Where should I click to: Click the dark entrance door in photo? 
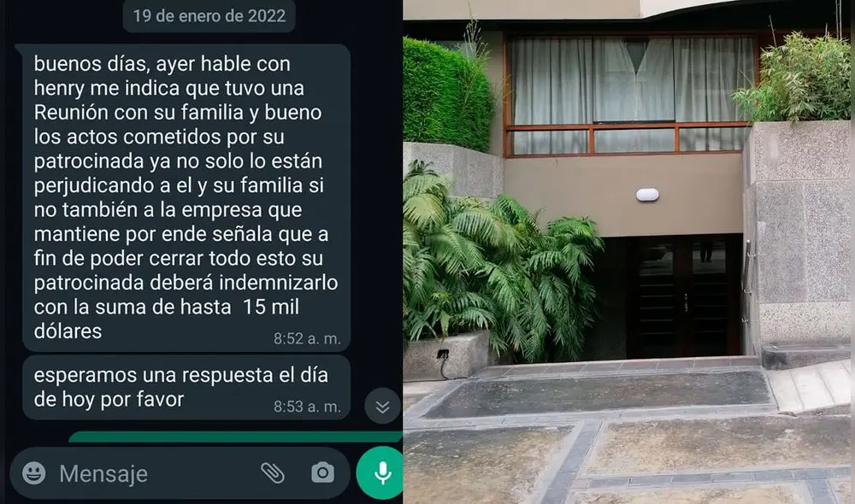684,296
